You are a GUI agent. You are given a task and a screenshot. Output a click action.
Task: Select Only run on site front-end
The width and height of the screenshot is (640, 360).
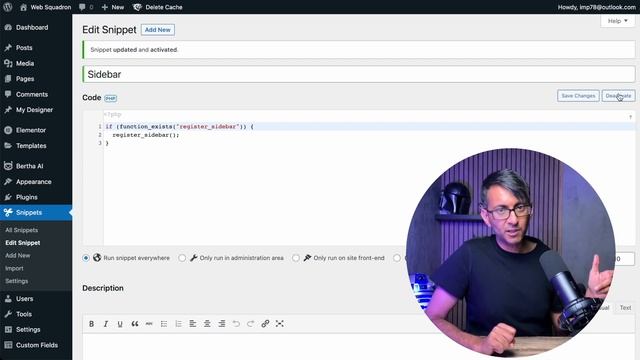(x=296, y=258)
